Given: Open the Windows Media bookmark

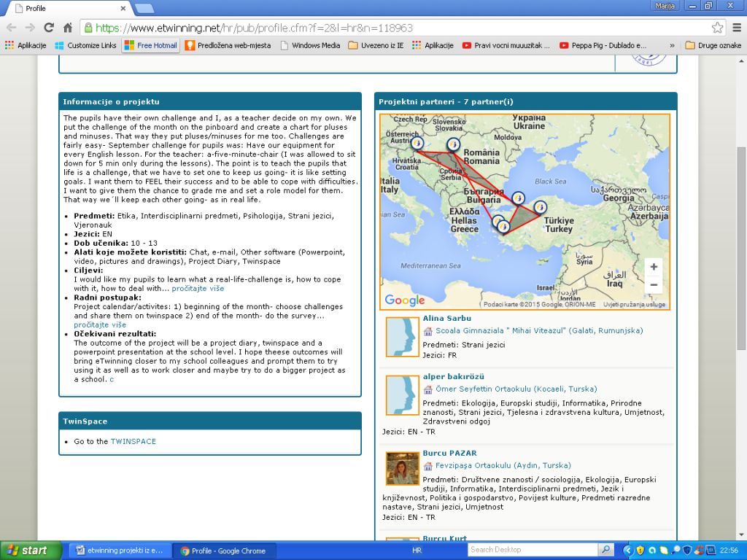Looking at the screenshot, I should coord(310,45).
